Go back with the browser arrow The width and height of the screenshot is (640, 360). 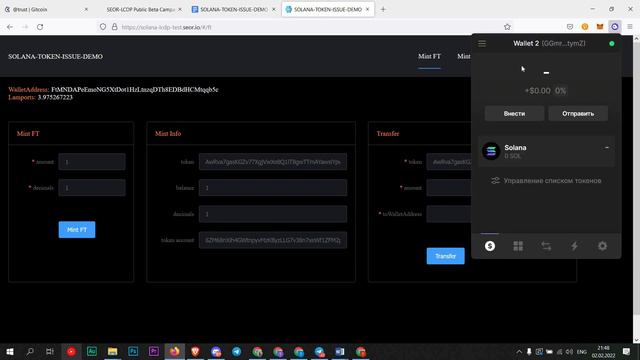(10, 27)
